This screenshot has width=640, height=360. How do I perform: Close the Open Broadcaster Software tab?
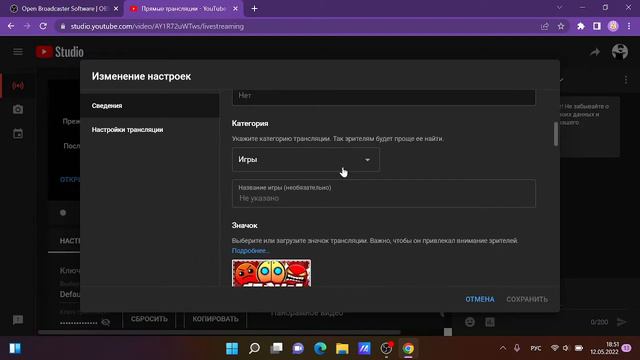[x=116, y=9]
